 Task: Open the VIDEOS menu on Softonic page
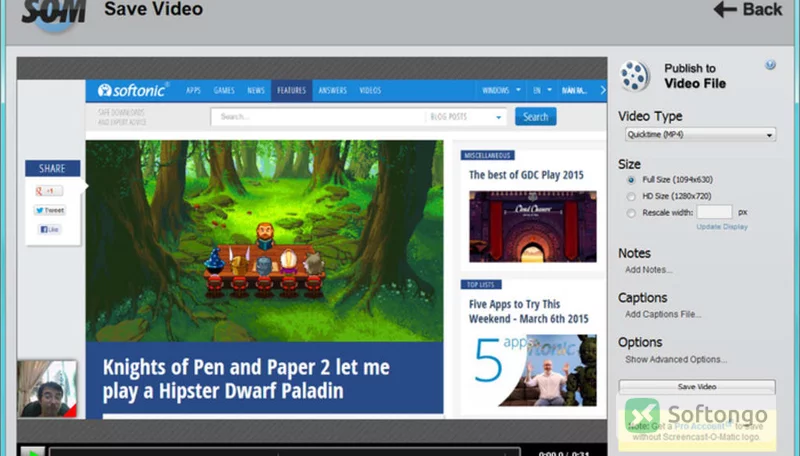370,90
